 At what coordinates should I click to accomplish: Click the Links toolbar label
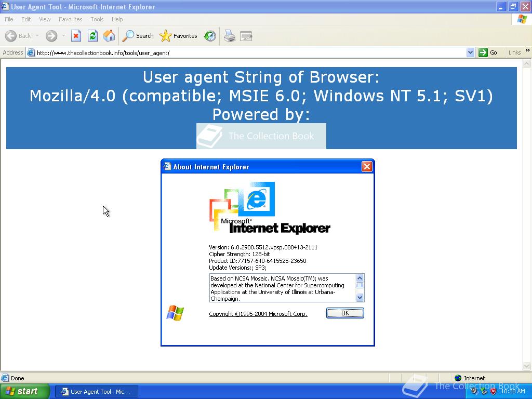click(514, 52)
